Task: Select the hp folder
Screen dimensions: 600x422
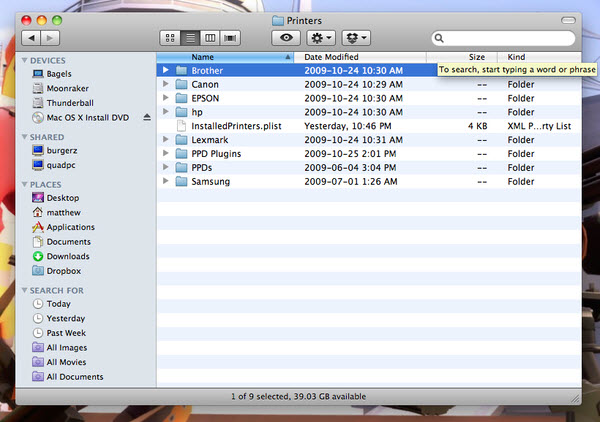Action: (369, 112)
